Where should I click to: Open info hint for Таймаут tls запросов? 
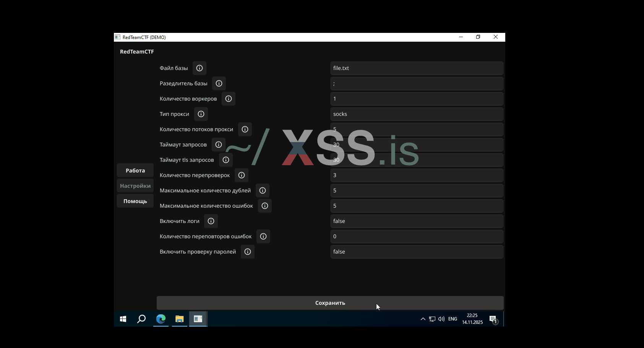[226, 160]
